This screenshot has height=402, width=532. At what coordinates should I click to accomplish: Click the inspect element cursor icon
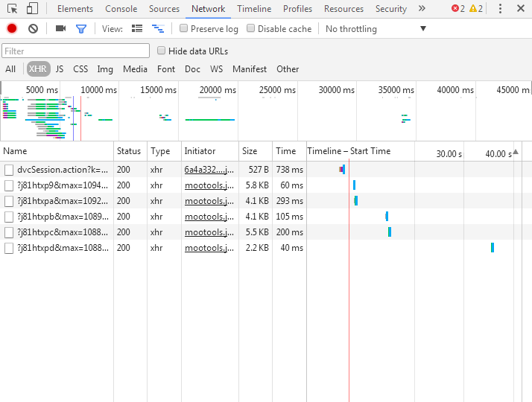coord(13,9)
